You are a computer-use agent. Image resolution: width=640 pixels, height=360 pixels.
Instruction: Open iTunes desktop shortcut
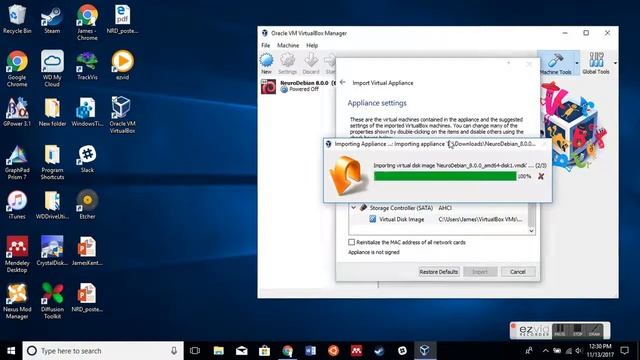17,205
